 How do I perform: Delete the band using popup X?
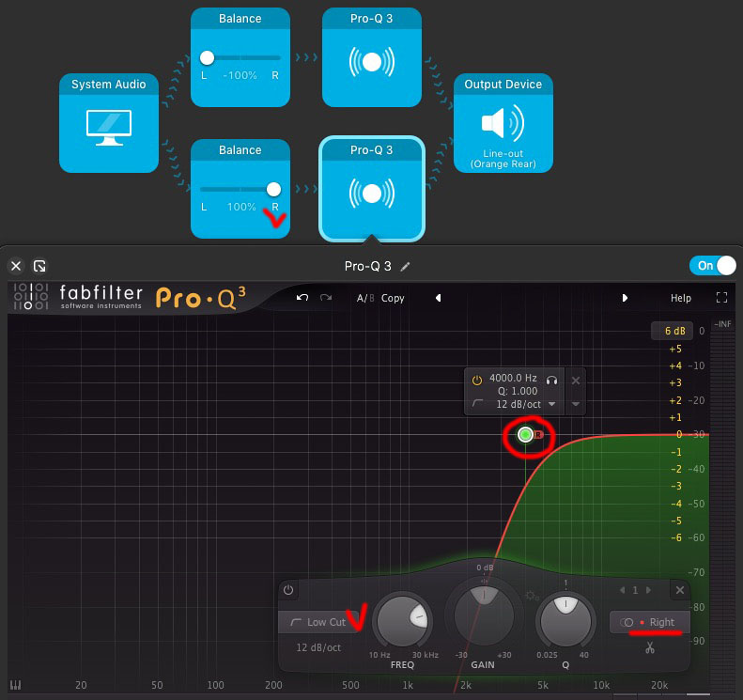(576, 381)
